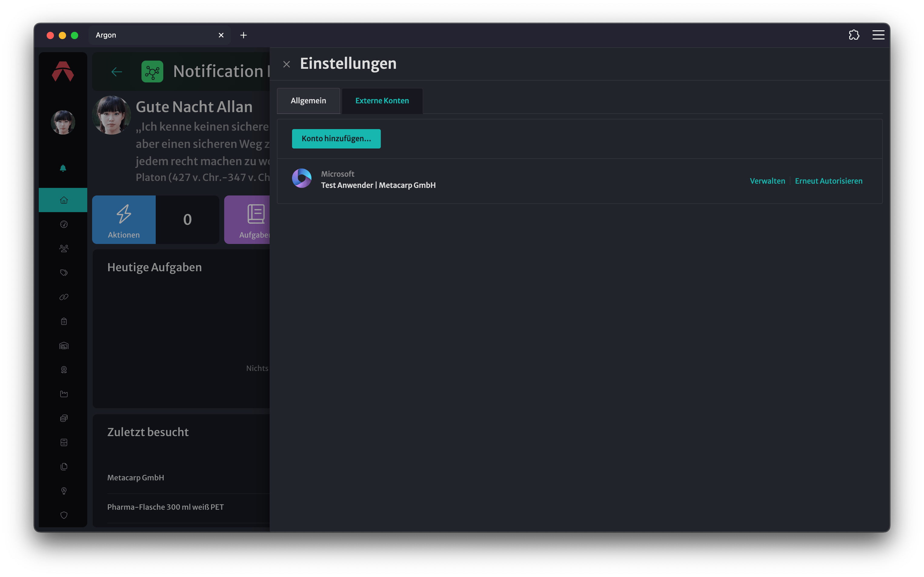
Task: Open the dashboard gauge icon in sidebar
Action: click(x=64, y=224)
